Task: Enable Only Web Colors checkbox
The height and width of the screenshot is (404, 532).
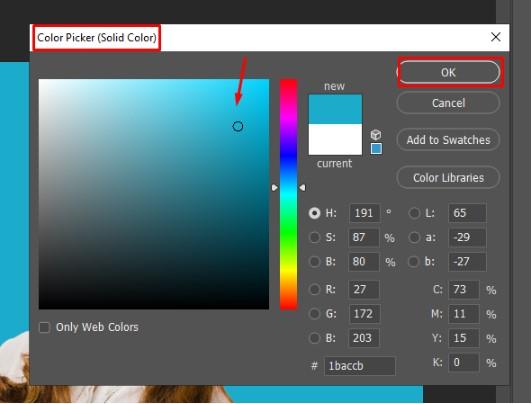Action: [44, 327]
